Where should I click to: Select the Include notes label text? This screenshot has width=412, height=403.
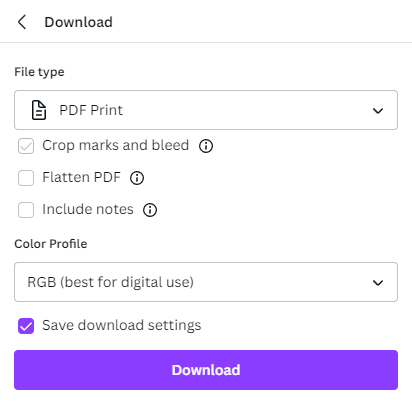pyautogui.click(x=88, y=209)
